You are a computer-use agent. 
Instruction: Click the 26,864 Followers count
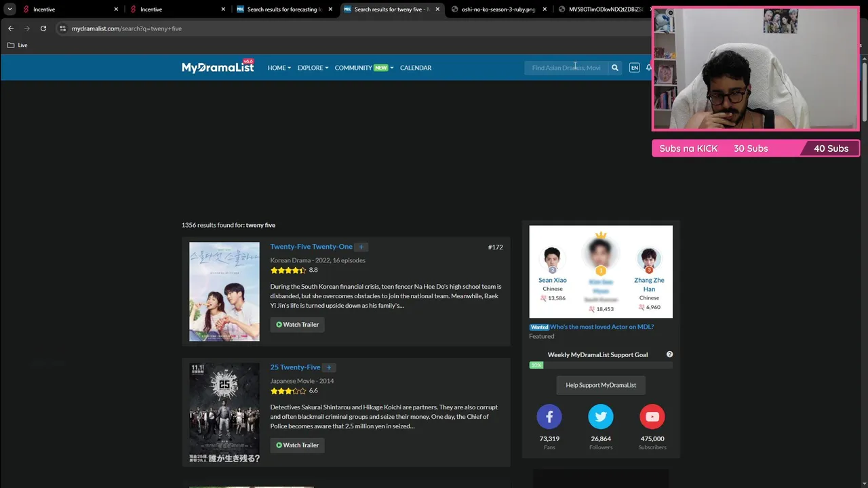pyautogui.click(x=601, y=439)
